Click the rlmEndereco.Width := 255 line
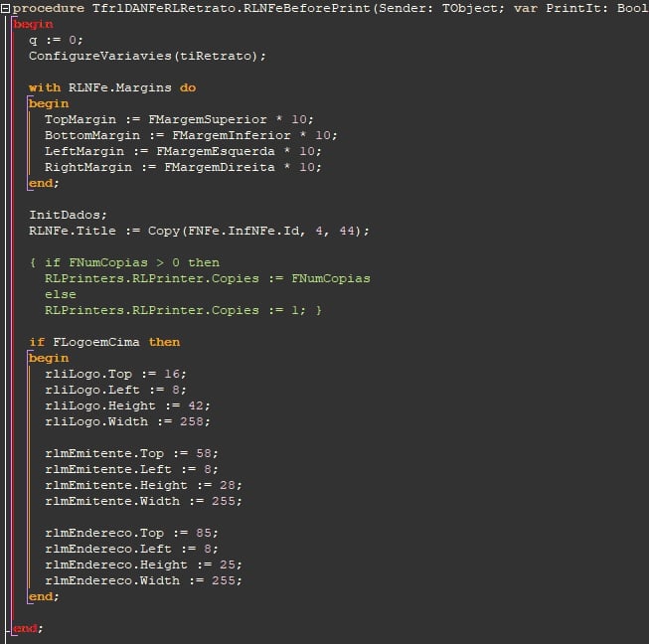Viewport: 649px width, 644px height. tap(143, 580)
